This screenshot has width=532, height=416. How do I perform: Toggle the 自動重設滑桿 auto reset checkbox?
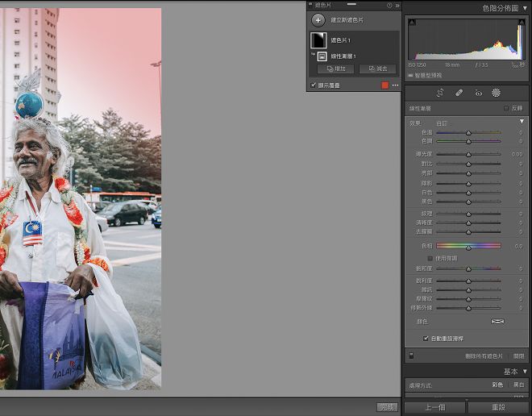click(426, 339)
